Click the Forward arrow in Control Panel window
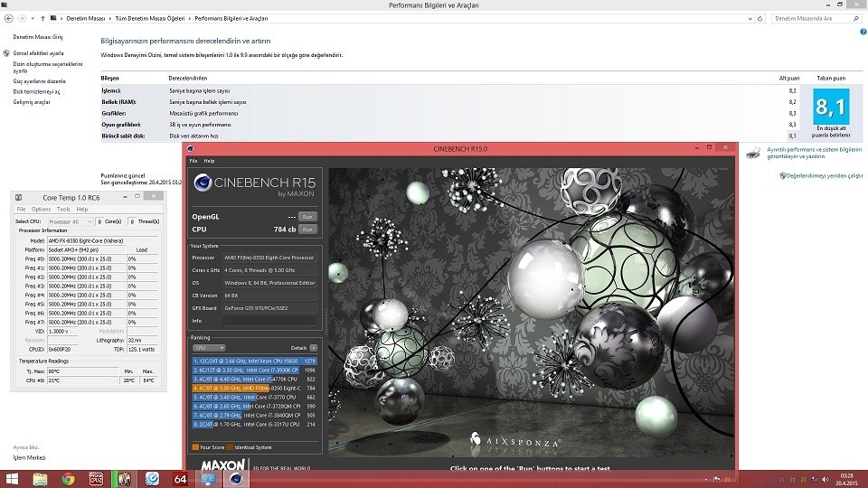The height and width of the screenshot is (488, 868). coord(22,18)
